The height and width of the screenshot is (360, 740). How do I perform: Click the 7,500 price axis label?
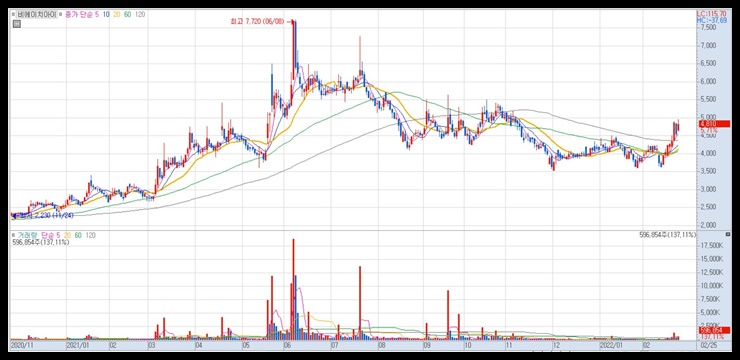click(709, 27)
